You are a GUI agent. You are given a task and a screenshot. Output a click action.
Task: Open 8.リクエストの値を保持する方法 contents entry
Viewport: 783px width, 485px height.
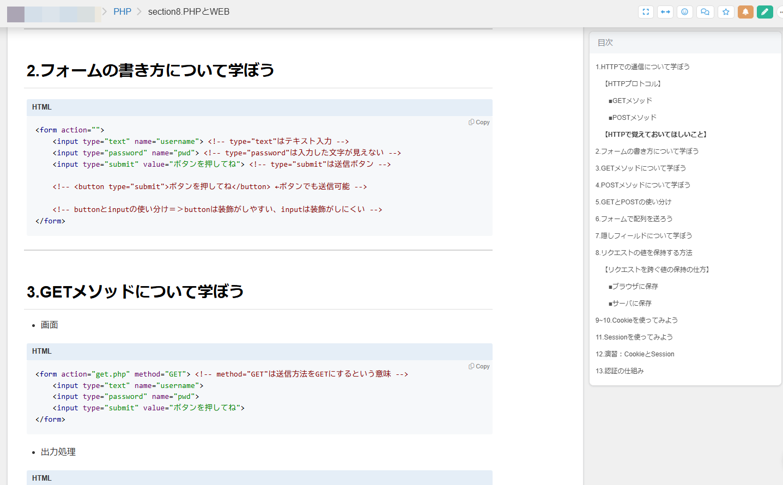[644, 253]
